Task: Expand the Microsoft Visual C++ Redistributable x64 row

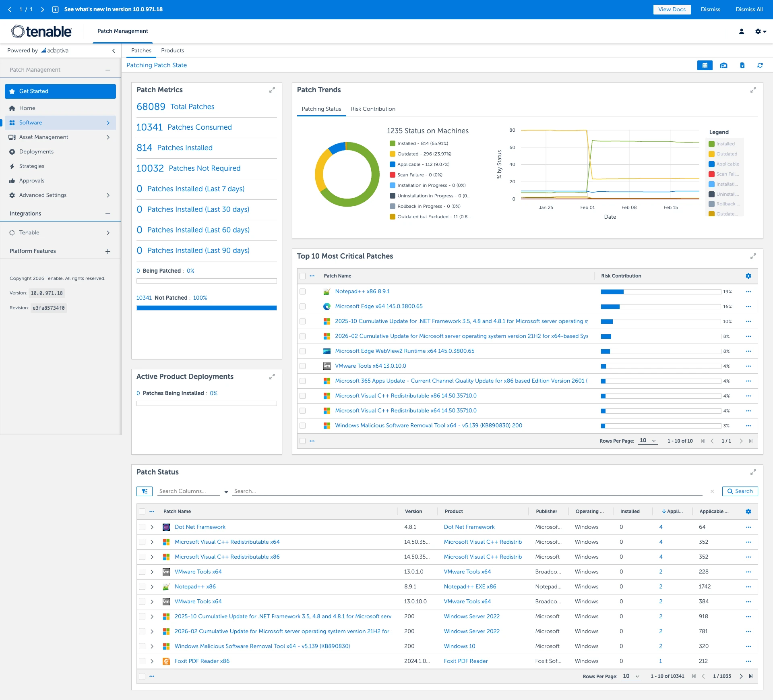Action: click(x=152, y=542)
